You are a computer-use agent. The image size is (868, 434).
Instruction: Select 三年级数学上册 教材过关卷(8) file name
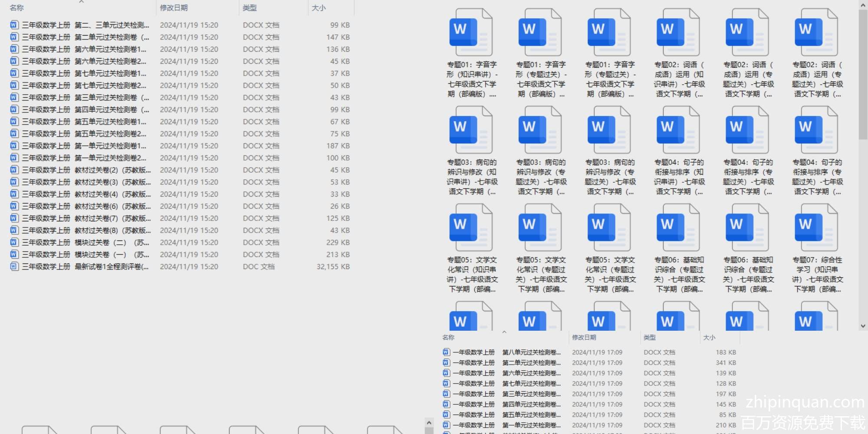[x=87, y=230]
